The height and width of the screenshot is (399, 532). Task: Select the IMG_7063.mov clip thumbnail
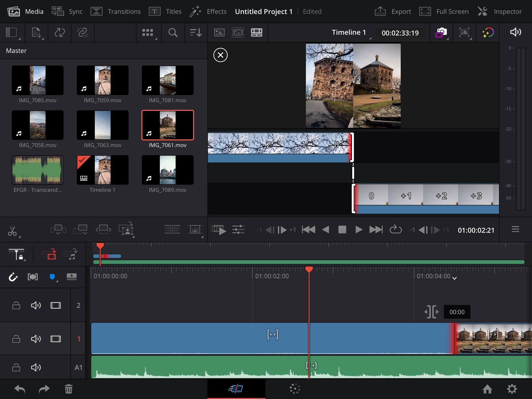(x=103, y=125)
